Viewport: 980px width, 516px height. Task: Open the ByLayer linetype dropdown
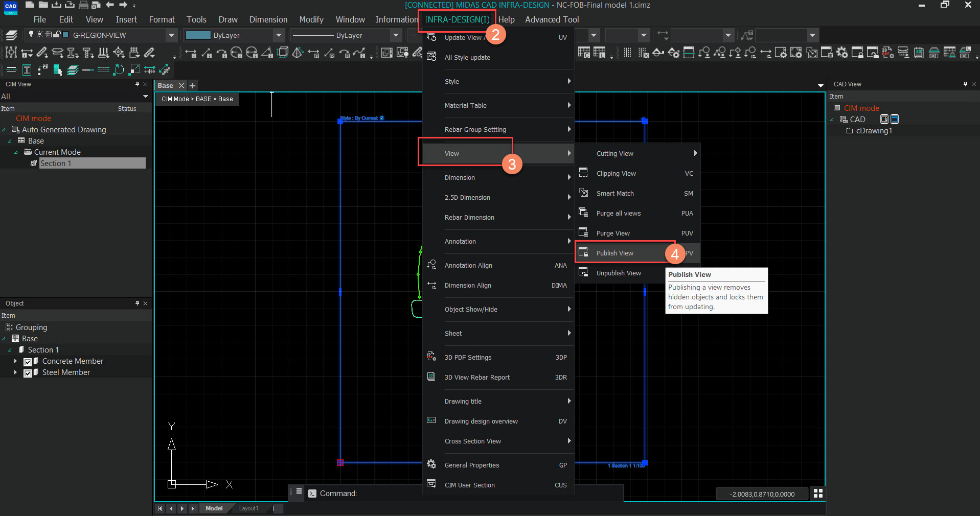tap(396, 35)
